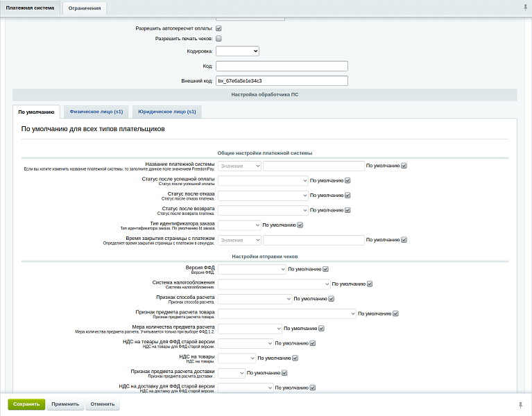This screenshot has height=416, width=532.
Task: Uncheck the 'Разрешить автопересчет оплаты' checkbox
Action: click(x=218, y=28)
